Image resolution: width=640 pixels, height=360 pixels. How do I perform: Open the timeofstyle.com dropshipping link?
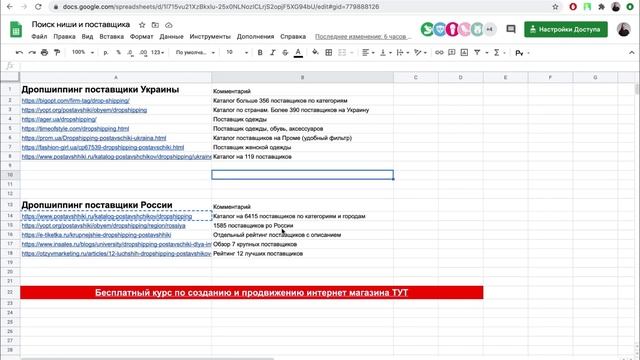(x=76, y=129)
